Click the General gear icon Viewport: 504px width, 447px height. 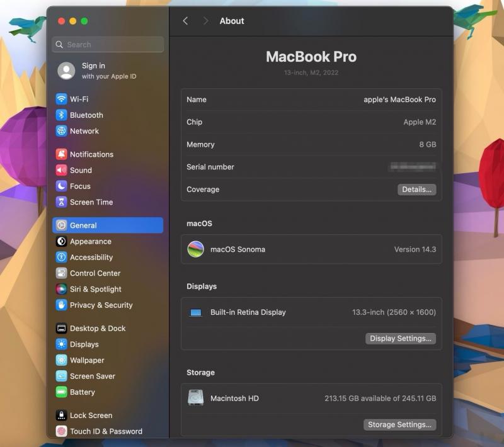pos(61,225)
